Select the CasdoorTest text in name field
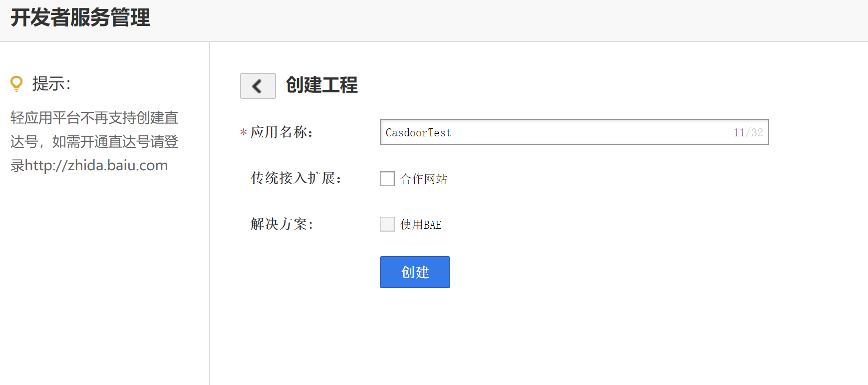 418,132
